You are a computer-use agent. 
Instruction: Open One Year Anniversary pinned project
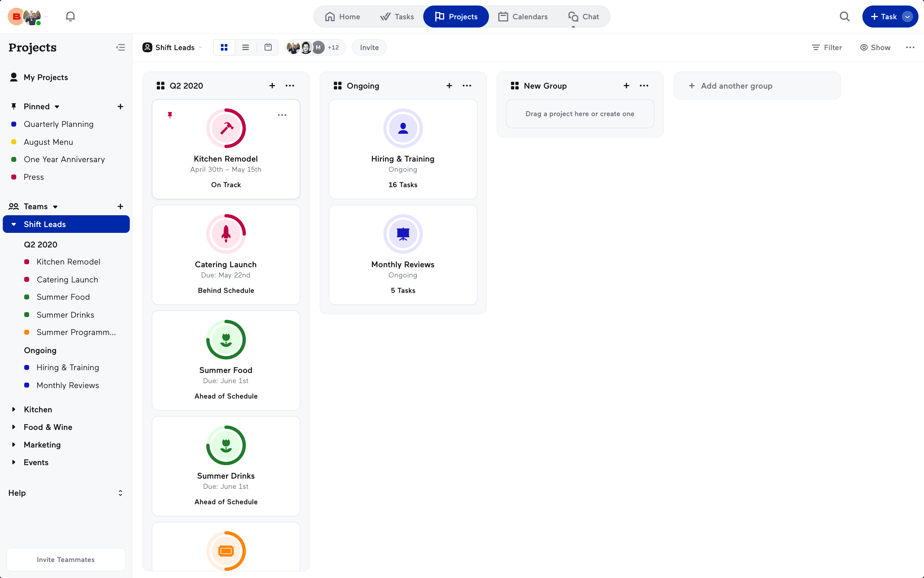[x=64, y=159]
